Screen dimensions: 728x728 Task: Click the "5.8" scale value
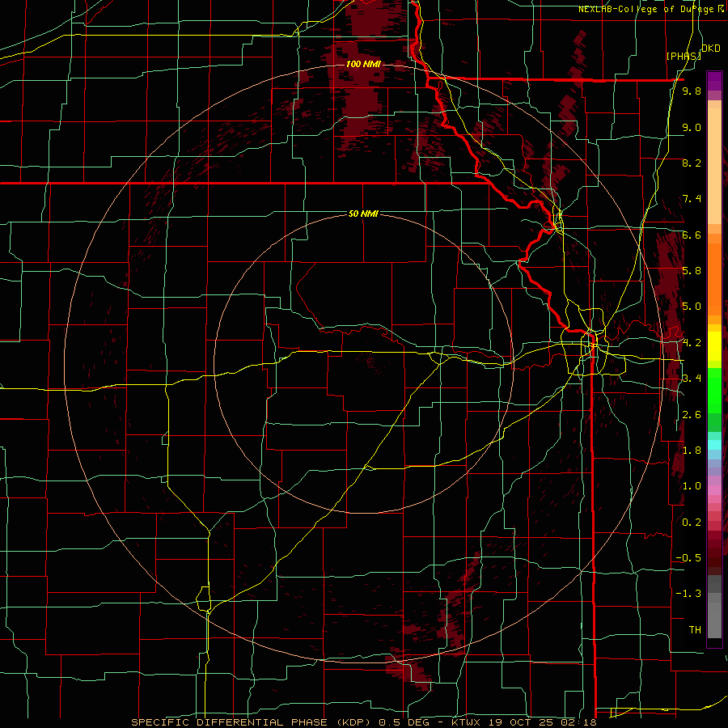692,271
